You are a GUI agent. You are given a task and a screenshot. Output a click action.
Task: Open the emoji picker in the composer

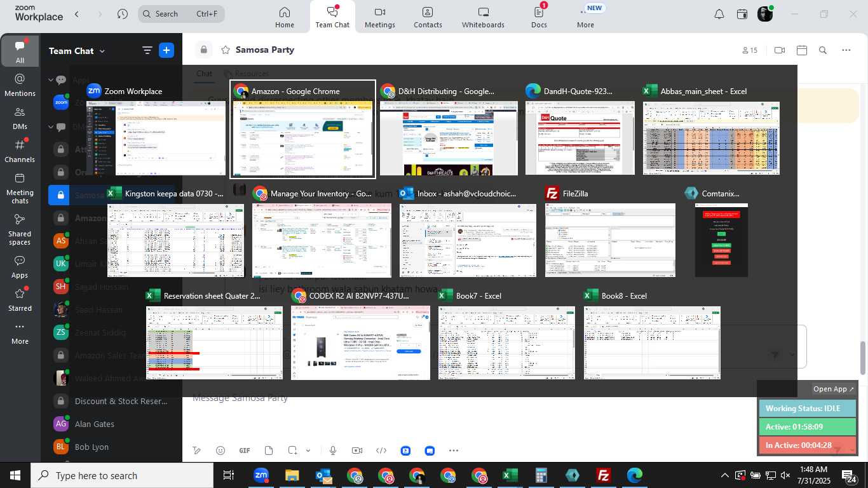click(220, 451)
